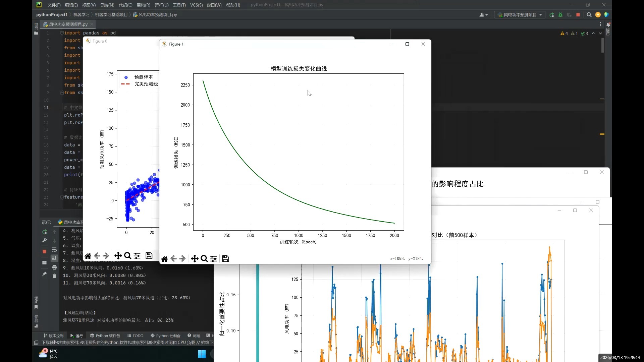The height and width of the screenshot is (362, 644).
Task: Clear console output with the trash icon
Action: [54, 276]
